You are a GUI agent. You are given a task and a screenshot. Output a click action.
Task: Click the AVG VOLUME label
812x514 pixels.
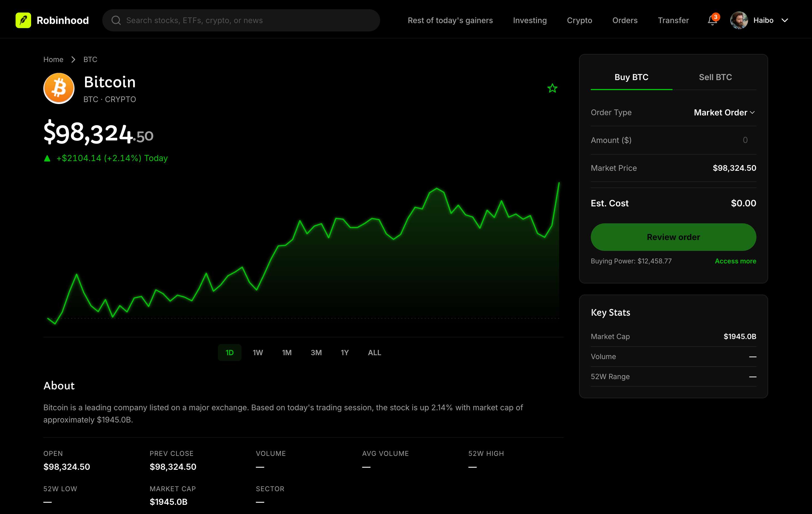point(385,453)
